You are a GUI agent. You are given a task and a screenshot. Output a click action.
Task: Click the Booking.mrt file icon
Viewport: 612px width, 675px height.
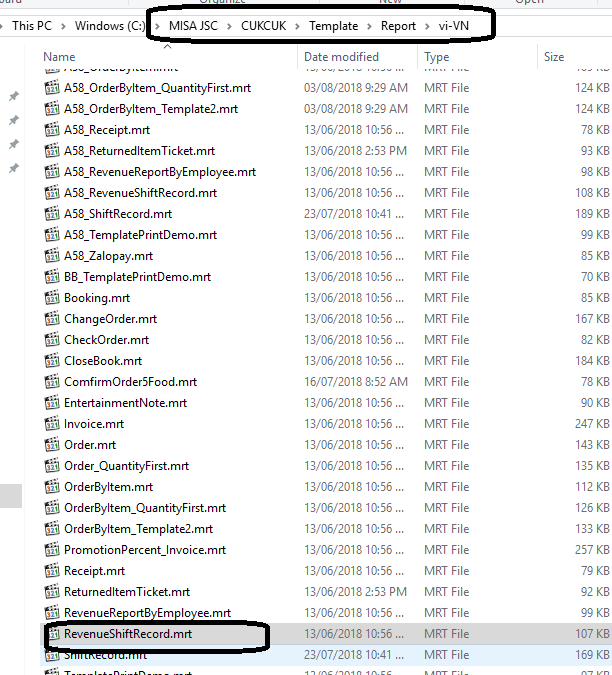click(x=52, y=297)
